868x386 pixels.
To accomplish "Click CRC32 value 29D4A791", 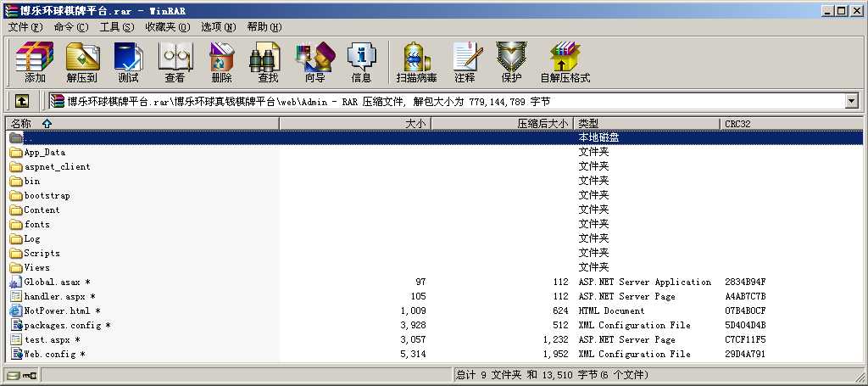I will pyautogui.click(x=745, y=354).
